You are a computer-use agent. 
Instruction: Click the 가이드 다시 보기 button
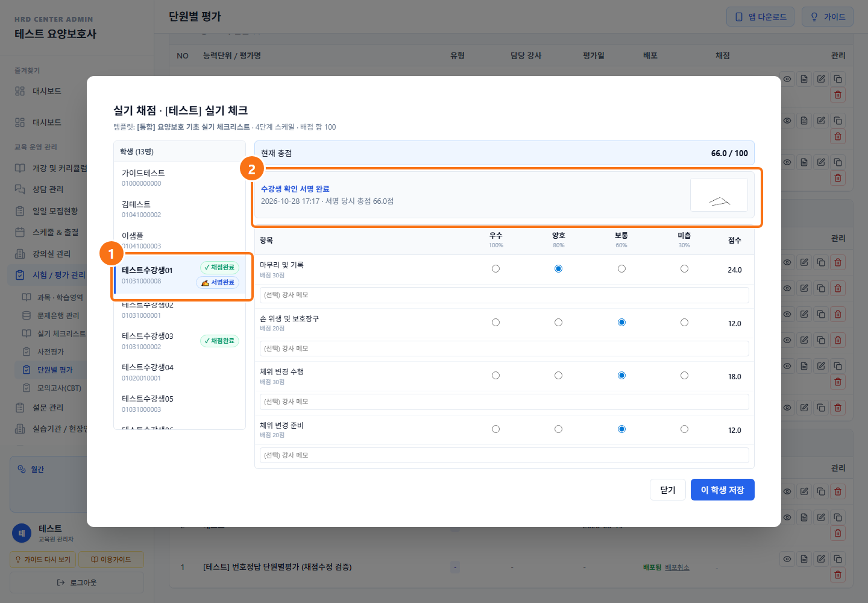[x=43, y=560]
